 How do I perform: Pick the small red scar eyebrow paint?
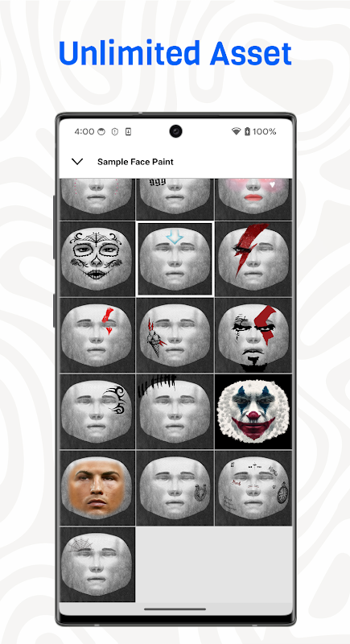[x=97, y=335]
